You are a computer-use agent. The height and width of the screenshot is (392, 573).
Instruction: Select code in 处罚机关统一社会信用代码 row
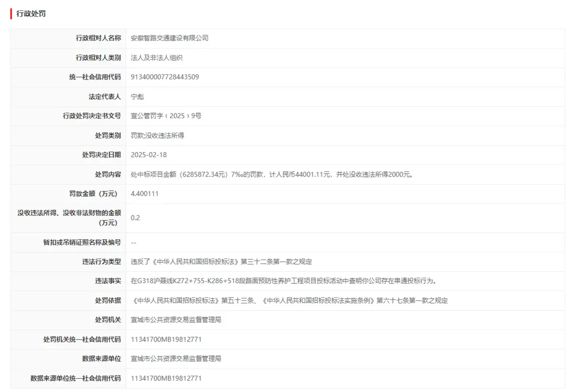[x=166, y=340]
